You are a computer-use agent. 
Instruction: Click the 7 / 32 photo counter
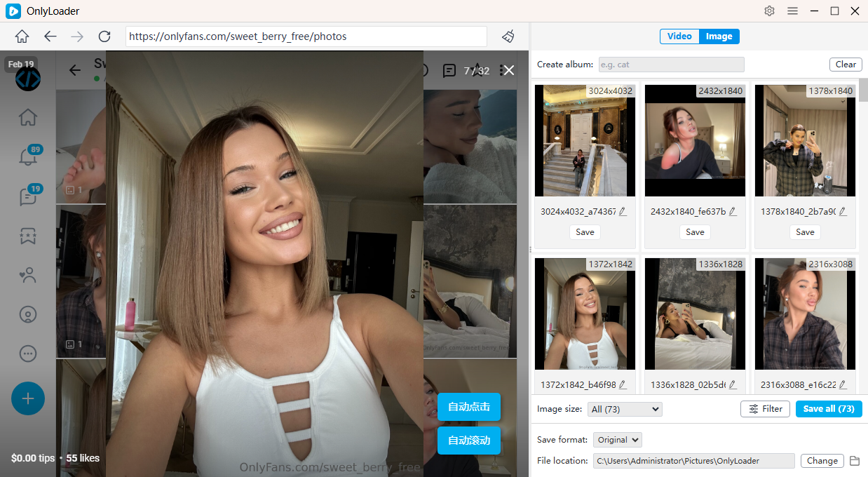pos(477,71)
